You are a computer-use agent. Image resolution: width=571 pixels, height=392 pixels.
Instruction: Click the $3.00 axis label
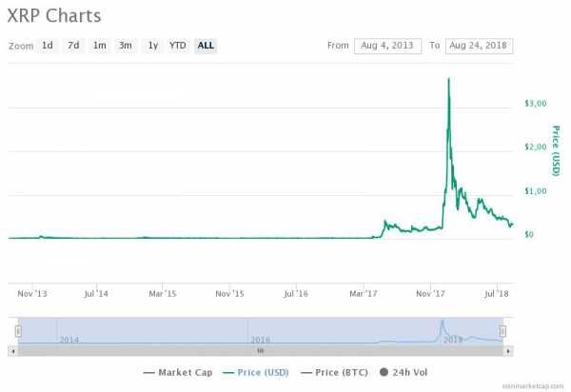point(535,104)
